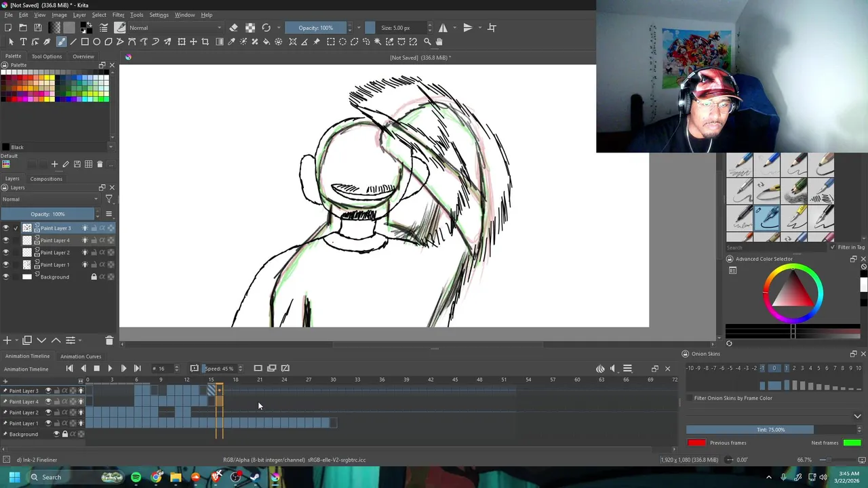Screen dimensions: 868x488
Task: Choose the Rectangular Selection tool
Action: pyautogui.click(x=331, y=41)
